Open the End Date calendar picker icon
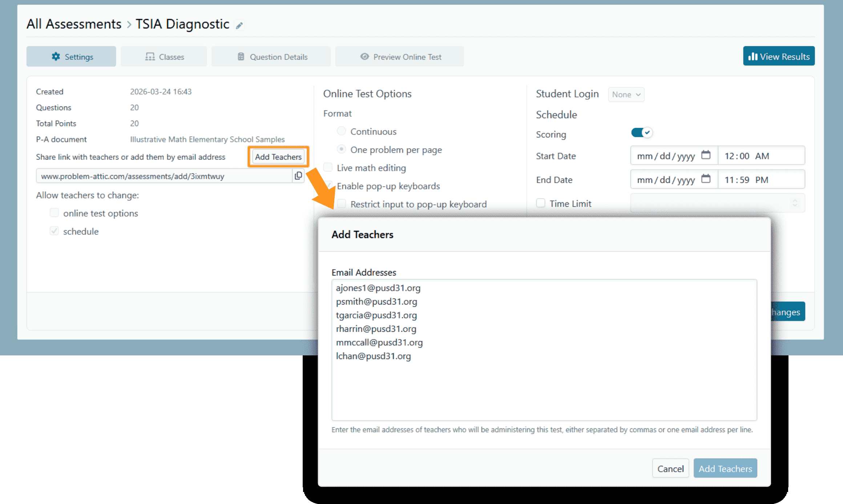 706,179
